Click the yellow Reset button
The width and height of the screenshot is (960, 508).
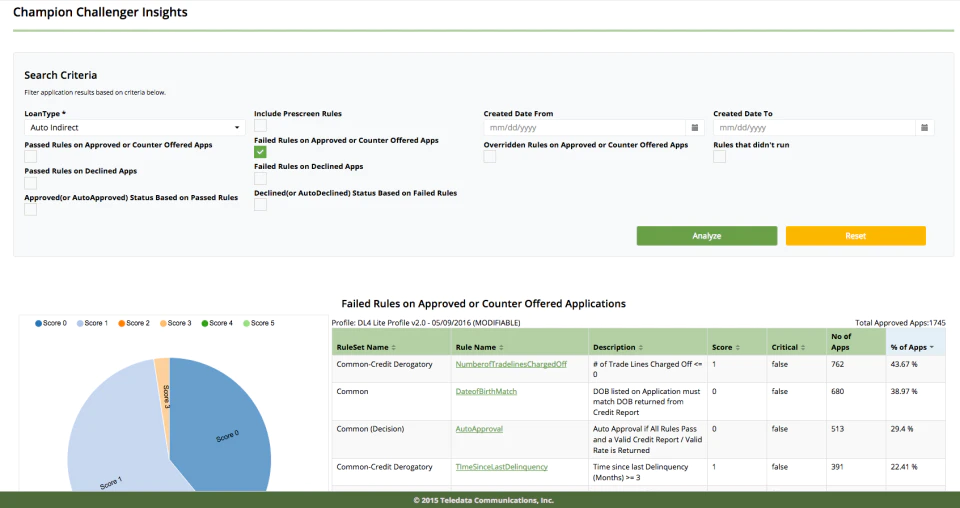(x=855, y=236)
